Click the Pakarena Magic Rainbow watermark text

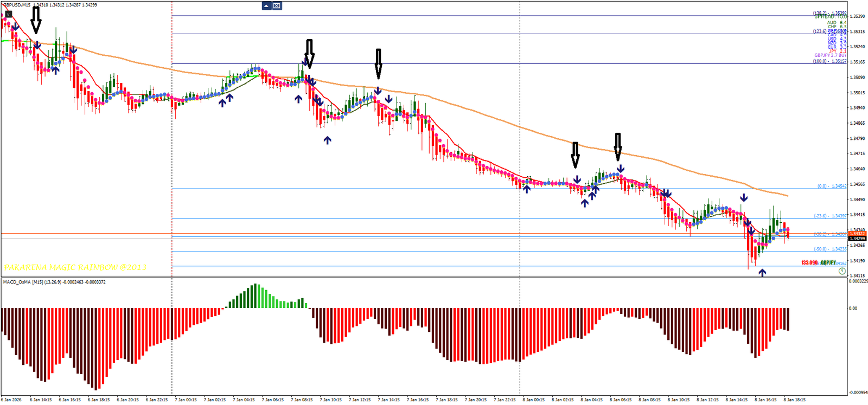[x=75, y=267]
